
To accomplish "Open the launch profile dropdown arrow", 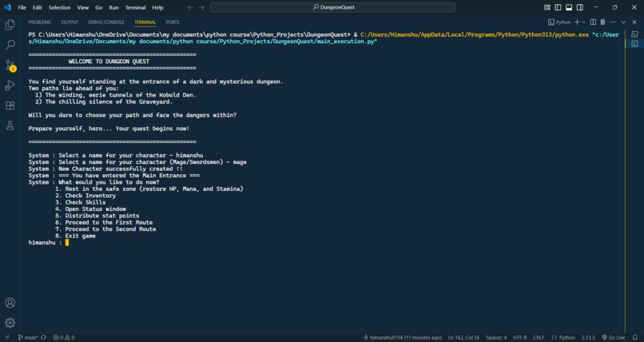I will (583, 22).
